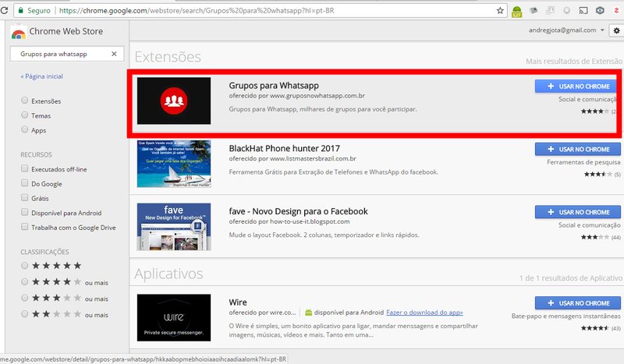This screenshot has width=624, height=364.
Task: Select two stars ou mais filter
Action: click(x=25, y=314)
